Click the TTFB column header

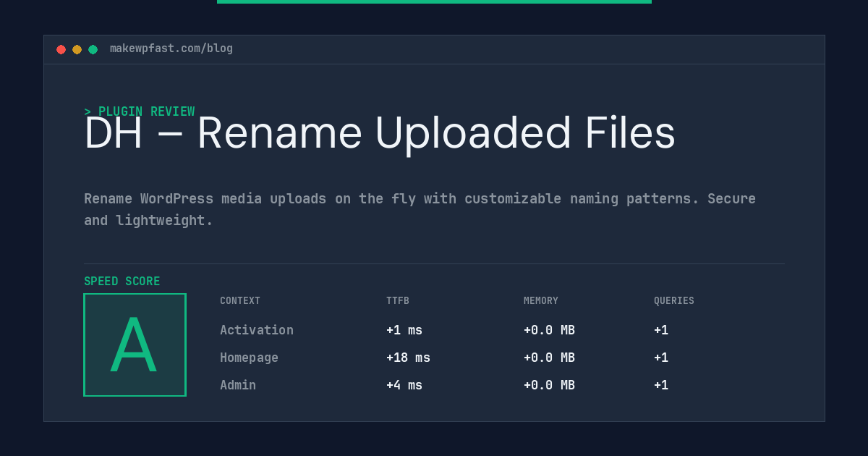click(398, 301)
